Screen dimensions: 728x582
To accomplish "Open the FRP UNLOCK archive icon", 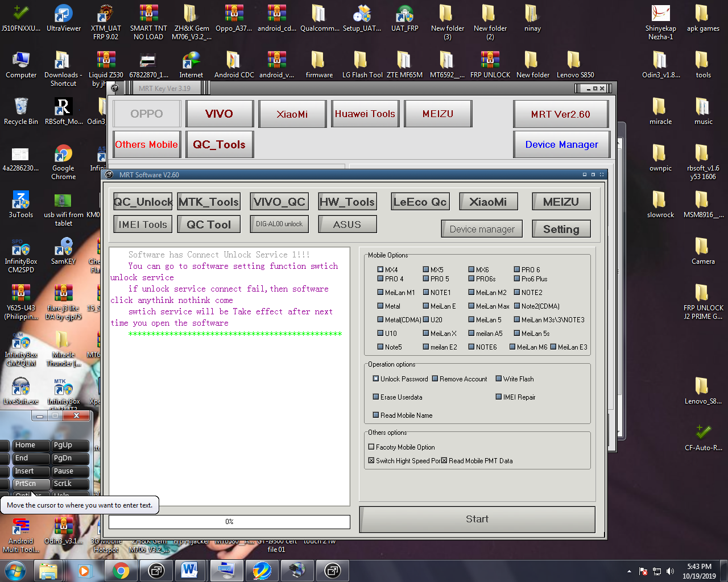I will (490, 65).
